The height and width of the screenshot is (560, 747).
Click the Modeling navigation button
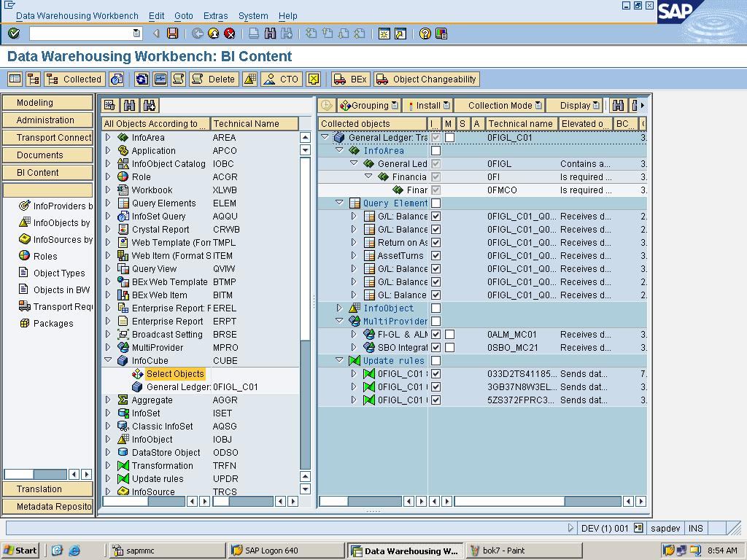pyautogui.click(x=47, y=102)
